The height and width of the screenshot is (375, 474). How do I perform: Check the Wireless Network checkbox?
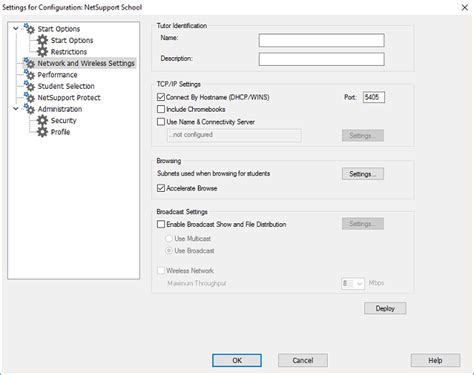pos(161,270)
